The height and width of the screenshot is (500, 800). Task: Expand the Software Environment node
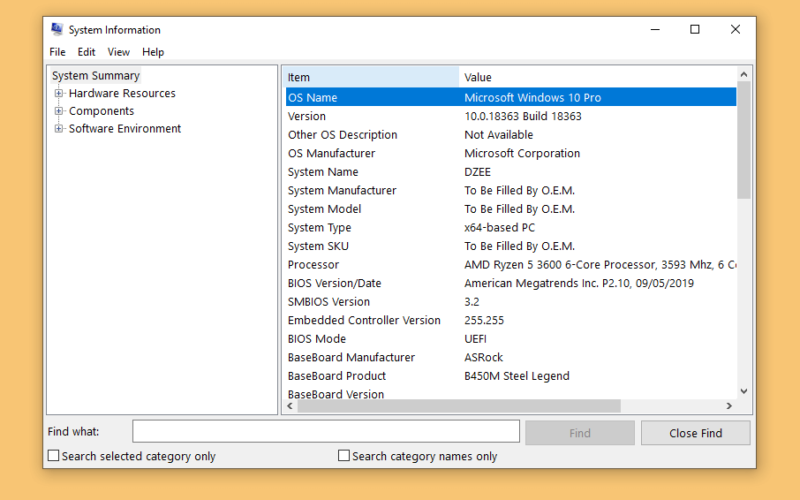pos(59,129)
